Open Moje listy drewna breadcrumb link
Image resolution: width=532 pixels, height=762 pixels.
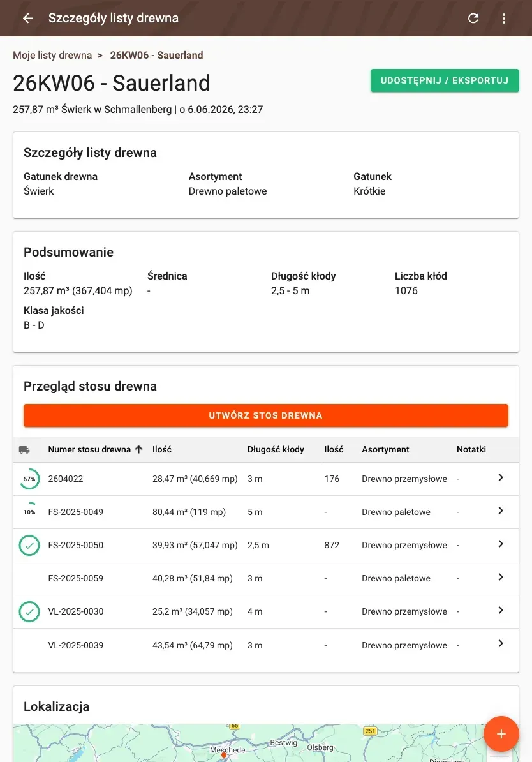pos(52,56)
